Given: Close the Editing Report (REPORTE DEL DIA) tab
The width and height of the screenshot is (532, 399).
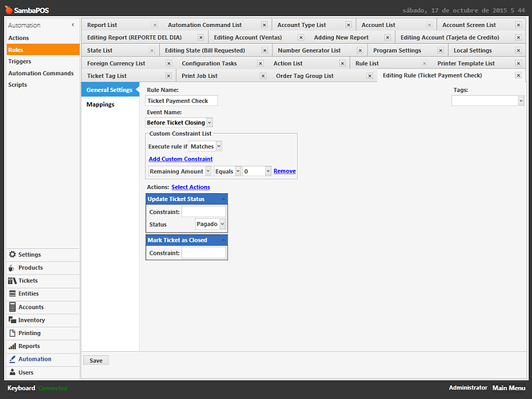Looking at the screenshot, I should click(x=200, y=38).
